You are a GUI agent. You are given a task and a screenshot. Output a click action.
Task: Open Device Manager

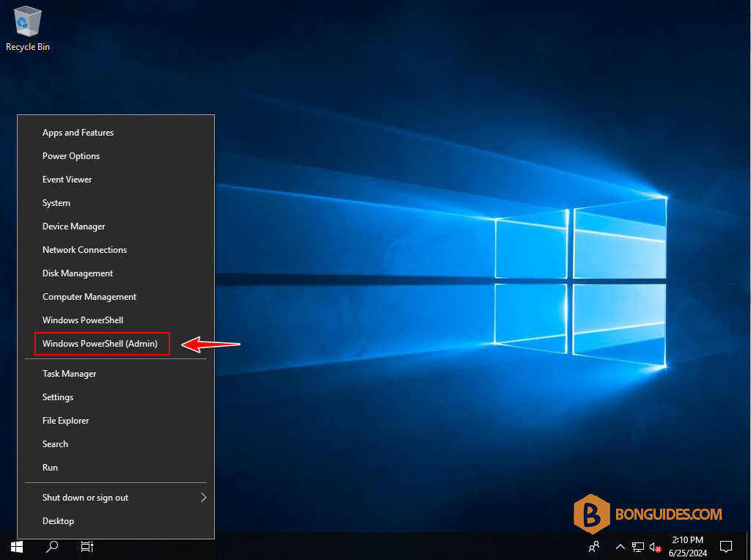click(116, 226)
